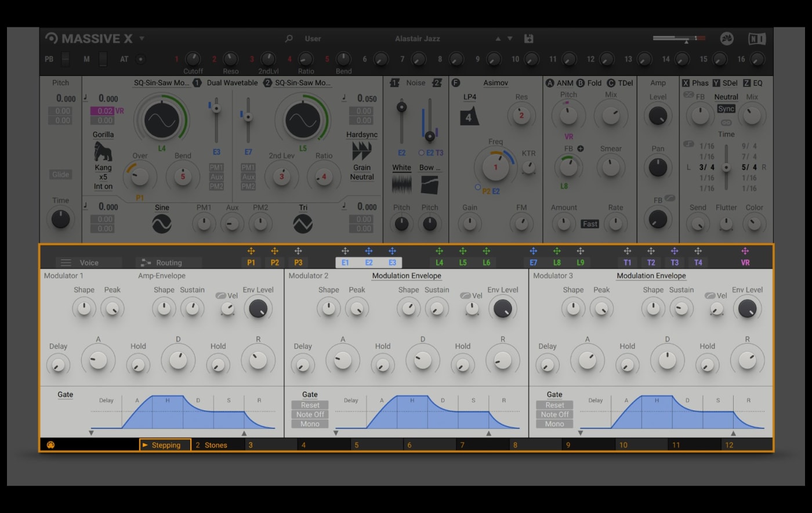
Task: Click the noise 1 level slider handle
Action: [401, 107]
